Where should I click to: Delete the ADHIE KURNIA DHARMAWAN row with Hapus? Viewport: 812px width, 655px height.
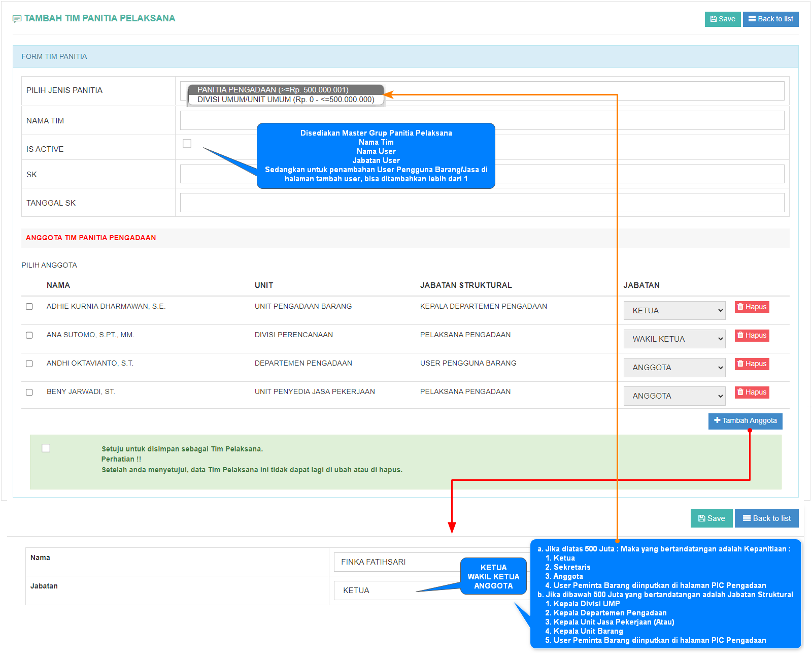pos(752,307)
